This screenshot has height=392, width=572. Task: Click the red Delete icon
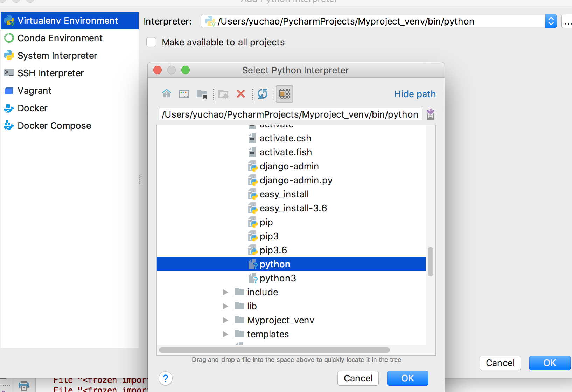point(241,94)
